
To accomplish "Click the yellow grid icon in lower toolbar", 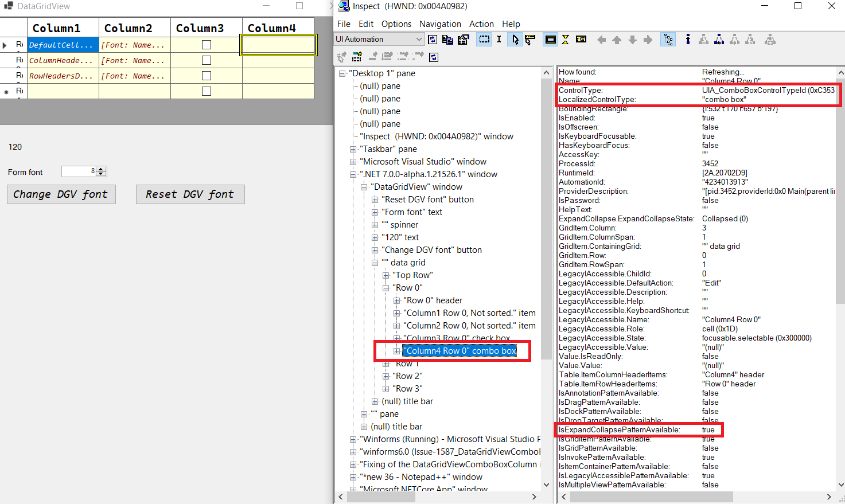I will 357,56.
